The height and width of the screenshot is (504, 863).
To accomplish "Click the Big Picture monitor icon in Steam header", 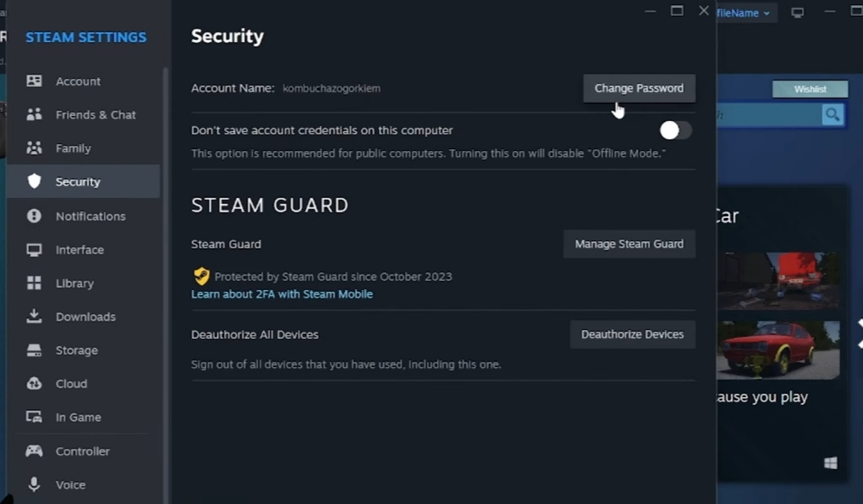I will pyautogui.click(x=798, y=12).
